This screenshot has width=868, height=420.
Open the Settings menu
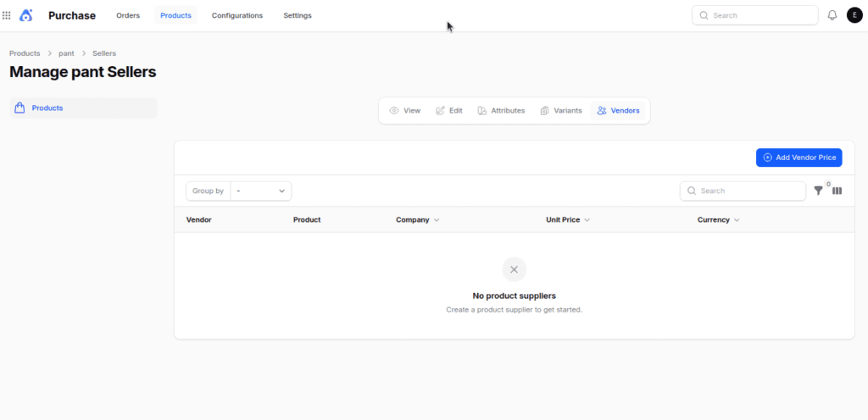pos(298,15)
